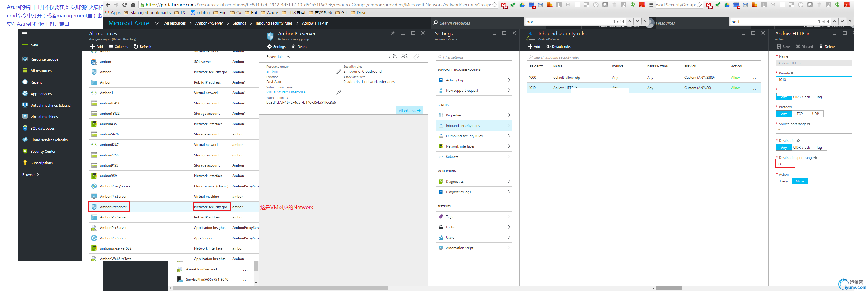Reload the page with refresh icon
This screenshot has height=292, width=868.
[x=124, y=5]
